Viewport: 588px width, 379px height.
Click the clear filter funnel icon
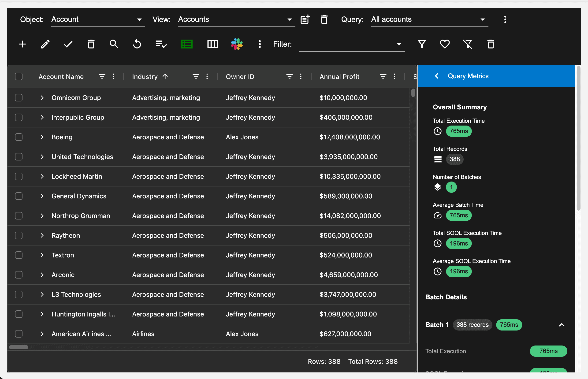(x=467, y=44)
